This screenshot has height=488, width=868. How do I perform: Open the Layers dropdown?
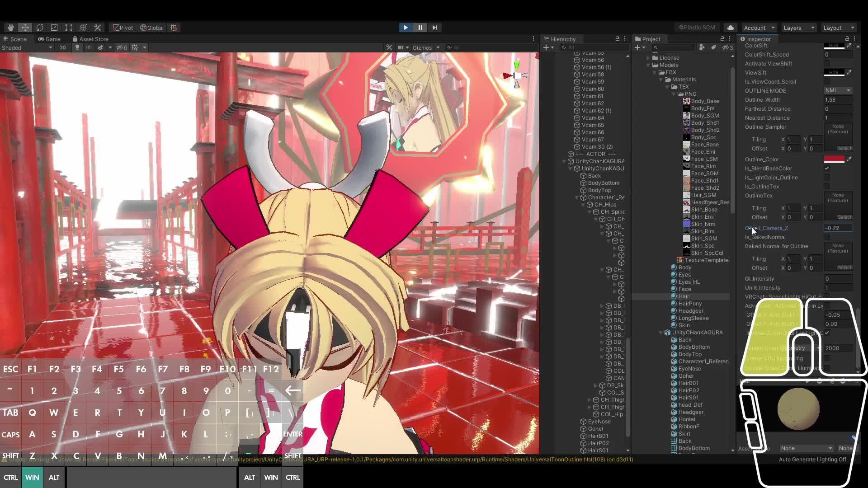[798, 28]
